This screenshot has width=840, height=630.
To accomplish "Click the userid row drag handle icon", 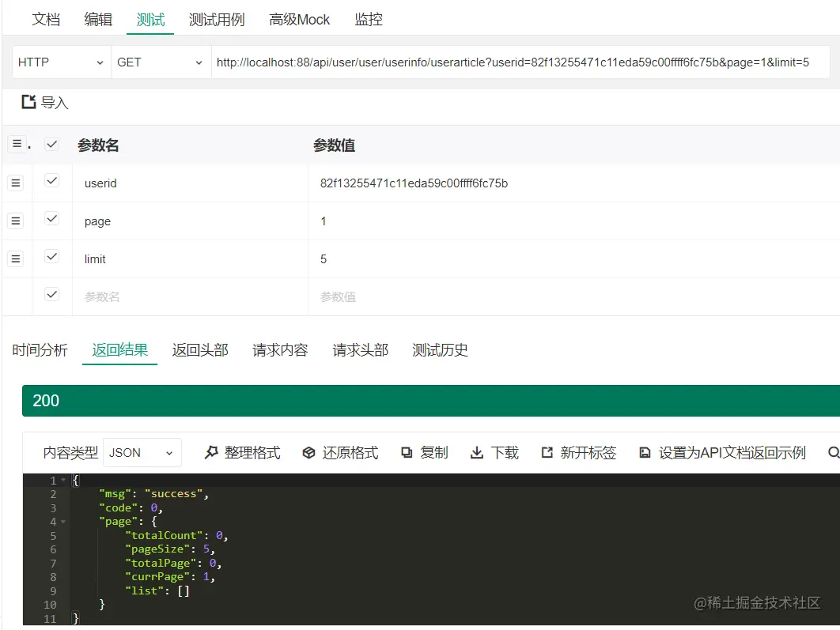I will click(16, 183).
